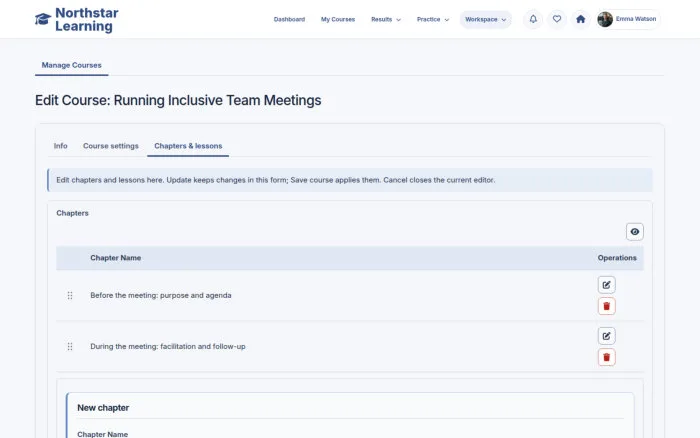Delete the 'Before the meeting' chapter
Screen dimensions: 700x438
tap(606, 306)
